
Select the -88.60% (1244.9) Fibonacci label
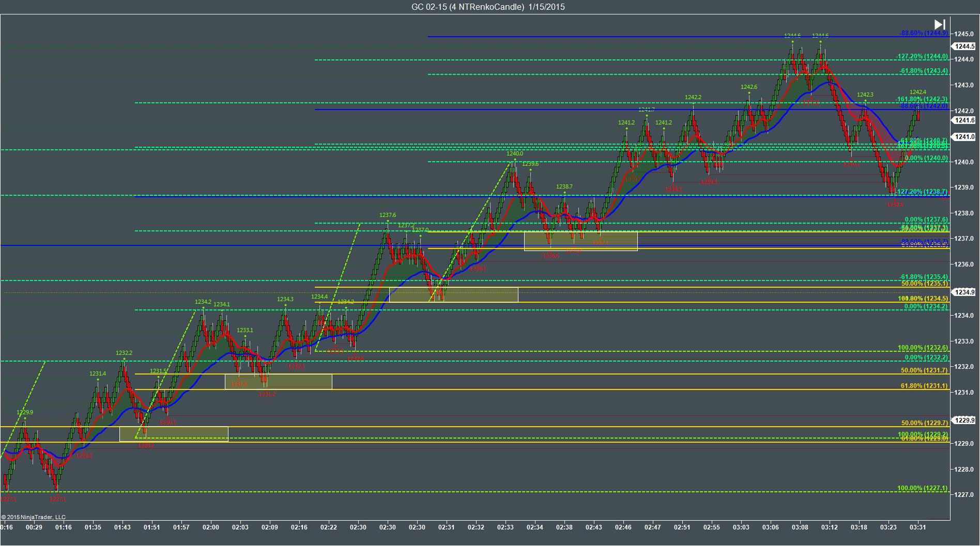pos(924,33)
